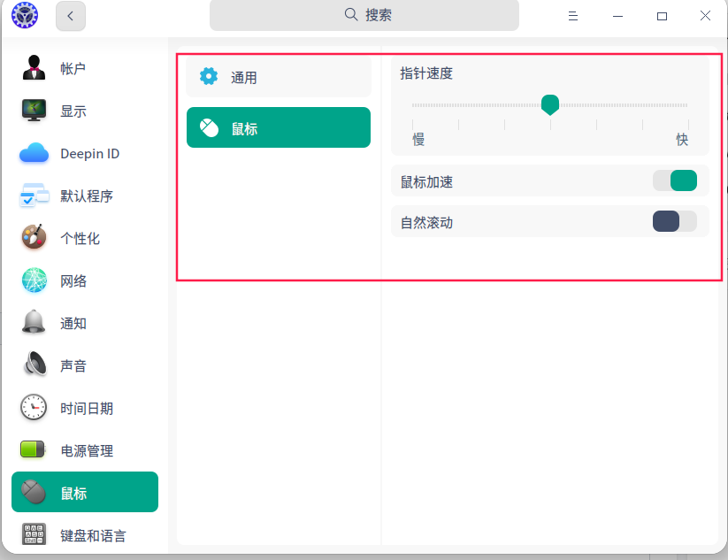This screenshot has height=560, width=728.
Task: Open the hamburger main menu
Action: [x=573, y=16]
